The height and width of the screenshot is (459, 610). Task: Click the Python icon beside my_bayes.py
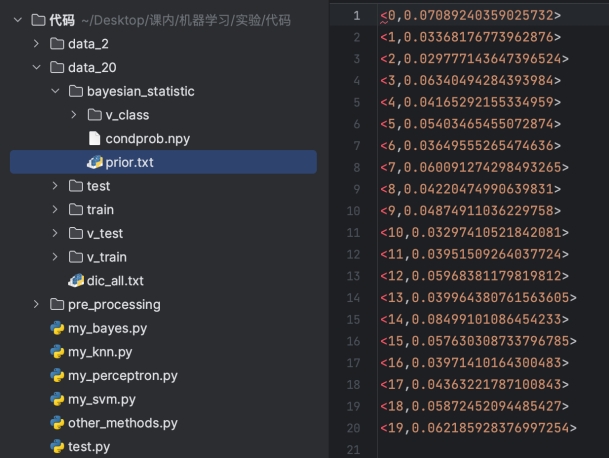(x=57, y=328)
